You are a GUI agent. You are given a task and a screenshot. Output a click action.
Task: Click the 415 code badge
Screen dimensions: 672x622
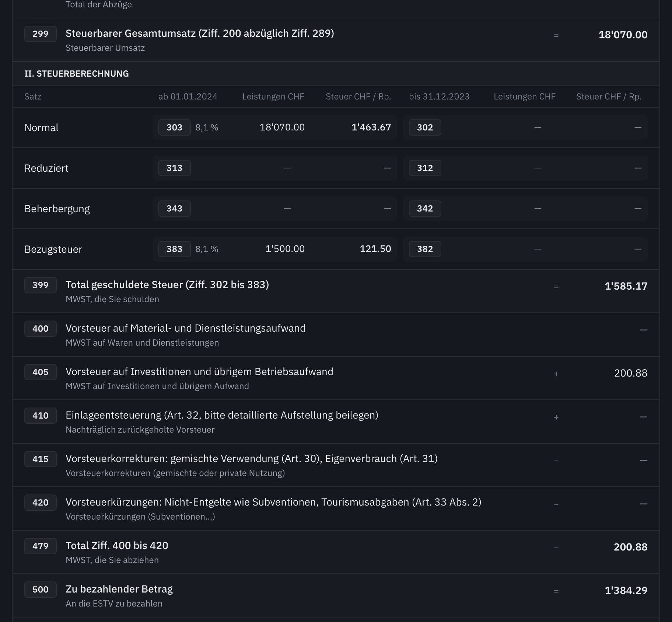point(41,459)
